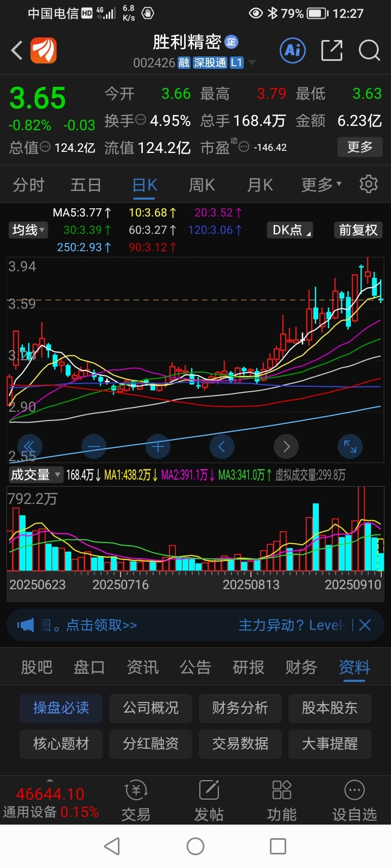The width and height of the screenshot is (391, 868).
Task: Tap Android home navigation button
Action: coord(195,846)
